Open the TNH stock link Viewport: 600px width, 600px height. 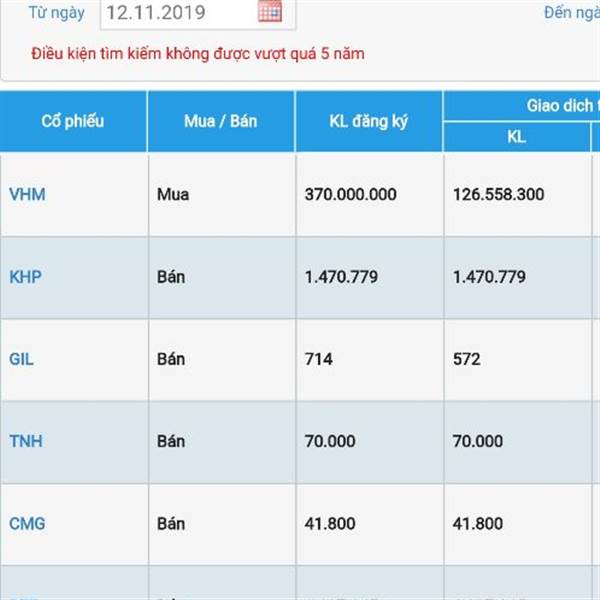point(26,441)
